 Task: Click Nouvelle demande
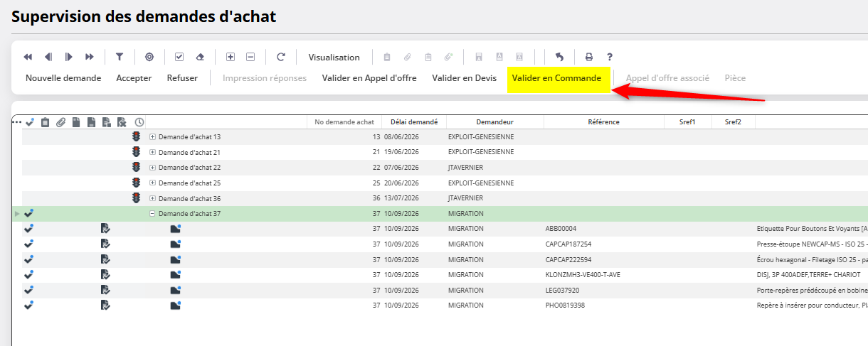[x=63, y=78]
